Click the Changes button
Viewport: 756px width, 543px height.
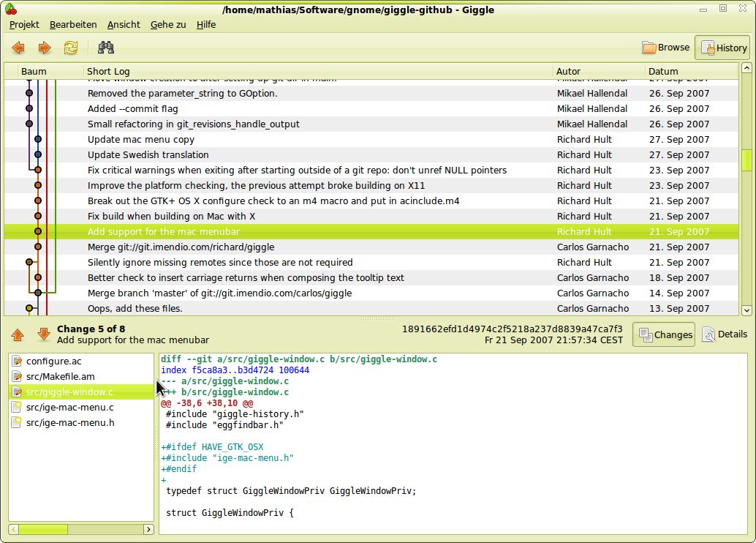pos(662,334)
